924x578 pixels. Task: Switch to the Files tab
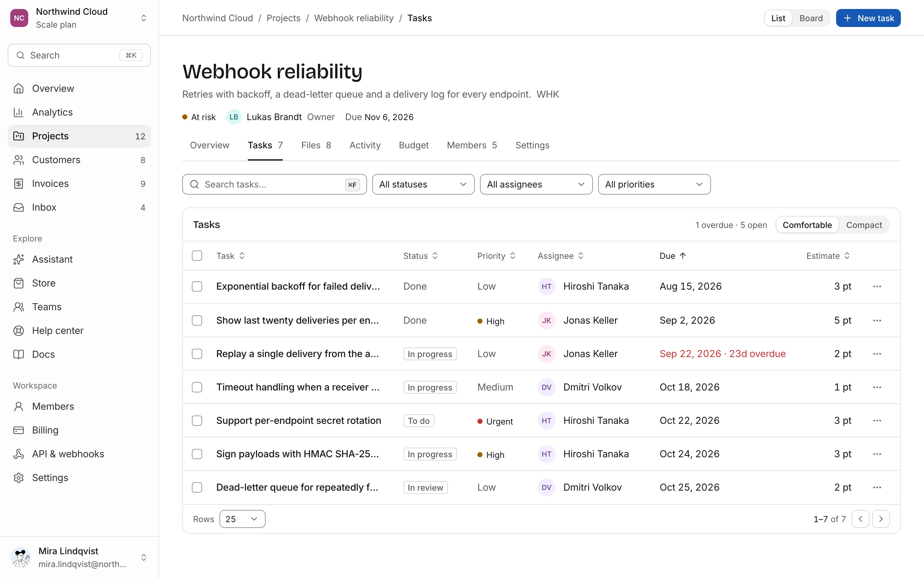click(316, 145)
